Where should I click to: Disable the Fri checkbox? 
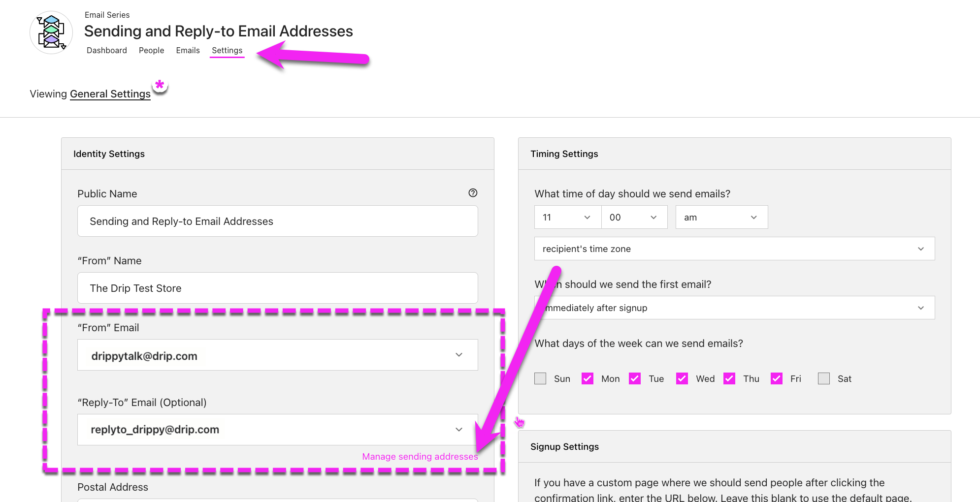777,378
